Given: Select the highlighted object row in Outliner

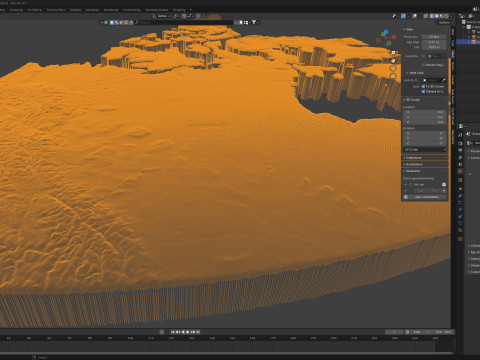Looking at the screenshot, I should pyautogui.click(x=468, y=42).
